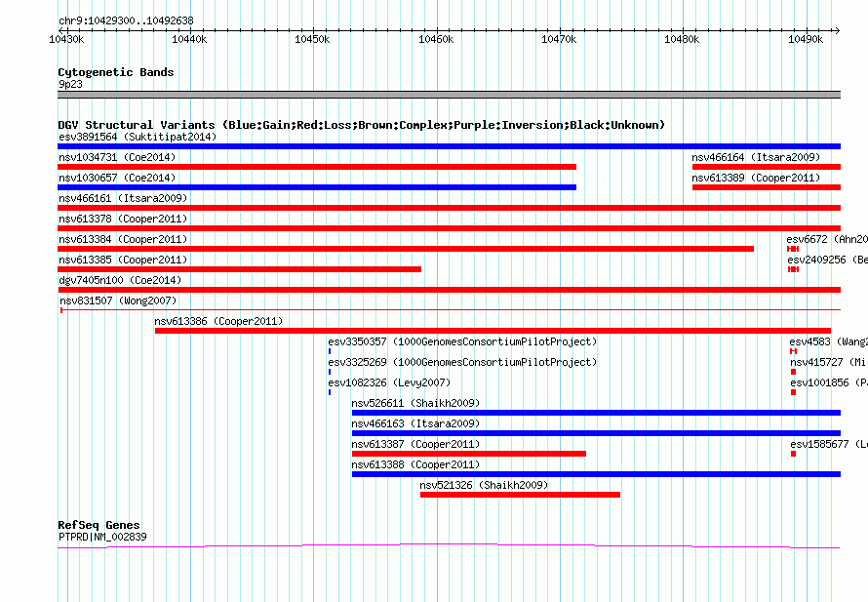The width and height of the screenshot is (868, 602).
Task: Click the 9p23 cytogenetic band bar
Action: tap(449, 95)
